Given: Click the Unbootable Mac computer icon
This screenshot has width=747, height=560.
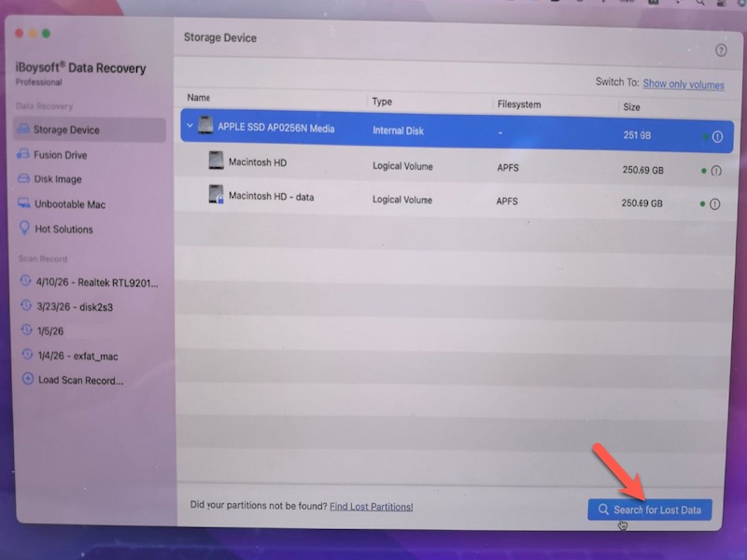Looking at the screenshot, I should (24, 203).
